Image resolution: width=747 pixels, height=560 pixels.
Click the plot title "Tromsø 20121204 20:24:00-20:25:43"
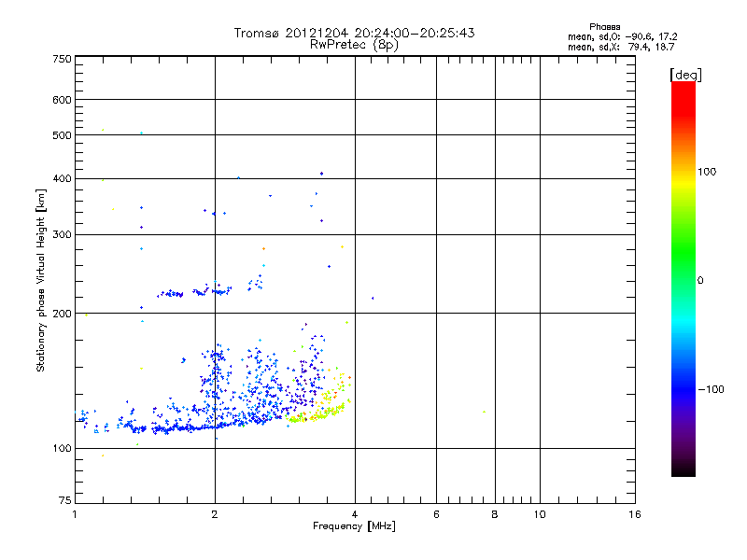click(x=354, y=33)
